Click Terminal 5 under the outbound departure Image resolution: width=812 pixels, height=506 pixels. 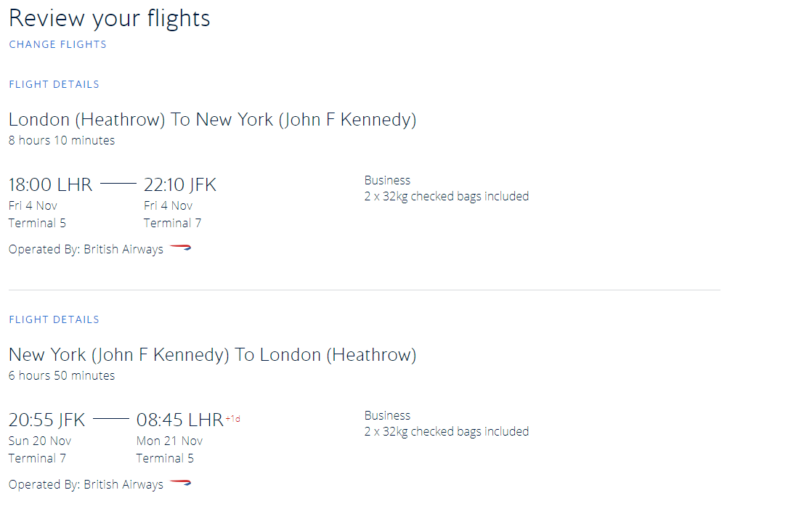(x=37, y=223)
